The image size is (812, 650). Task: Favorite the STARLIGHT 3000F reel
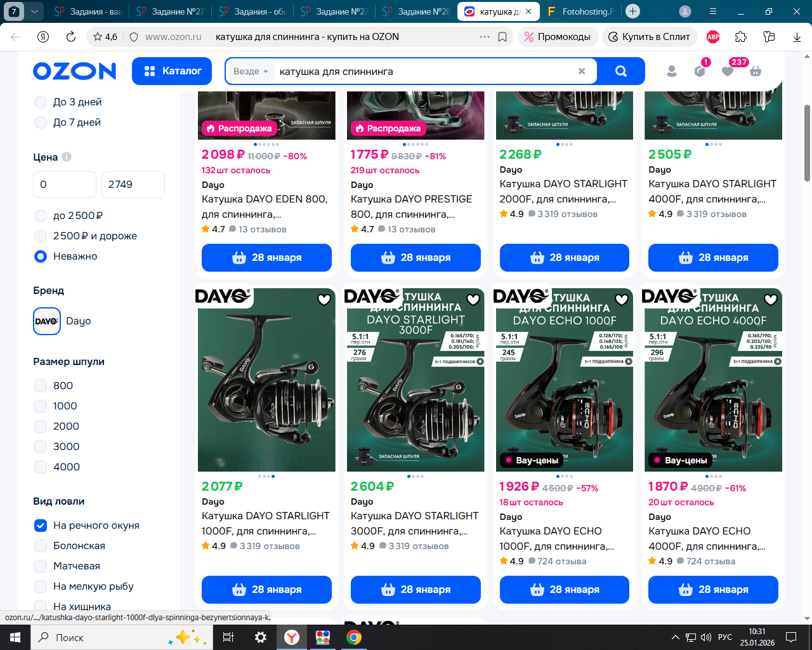pyautogui.click(x=473, y=300)
